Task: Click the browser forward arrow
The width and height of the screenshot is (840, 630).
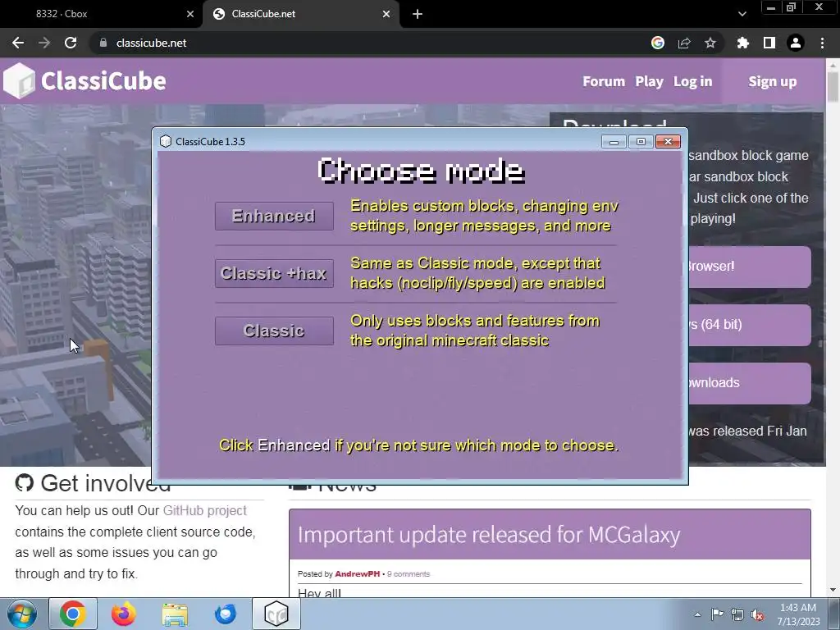Action: click(x=44, y=43)
